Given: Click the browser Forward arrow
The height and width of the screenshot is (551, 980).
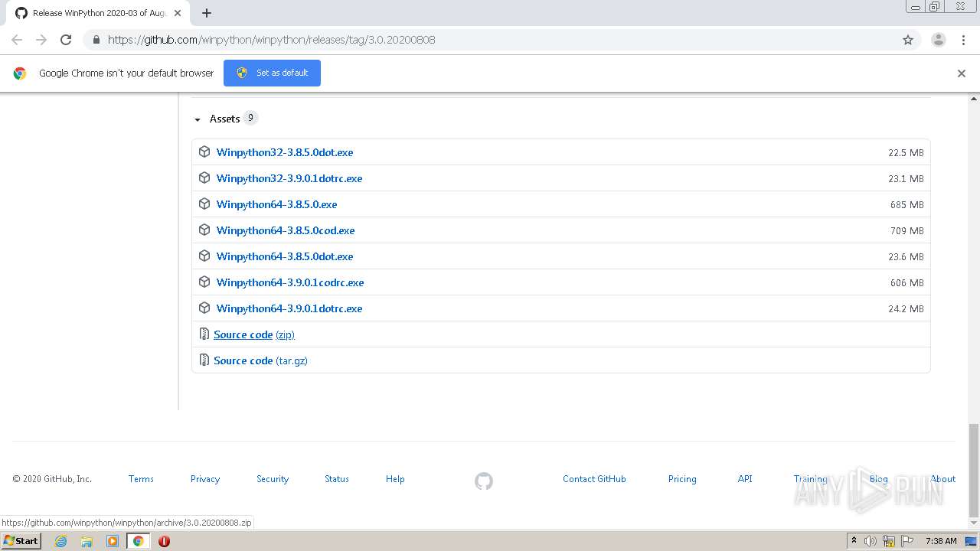Looking at the screenshot, I should (41, 40).
